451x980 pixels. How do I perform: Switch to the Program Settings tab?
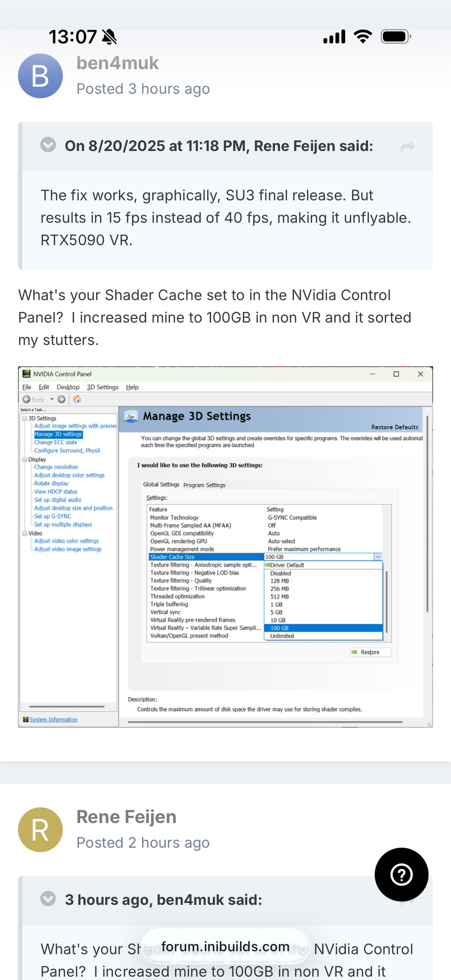[205, 485]
